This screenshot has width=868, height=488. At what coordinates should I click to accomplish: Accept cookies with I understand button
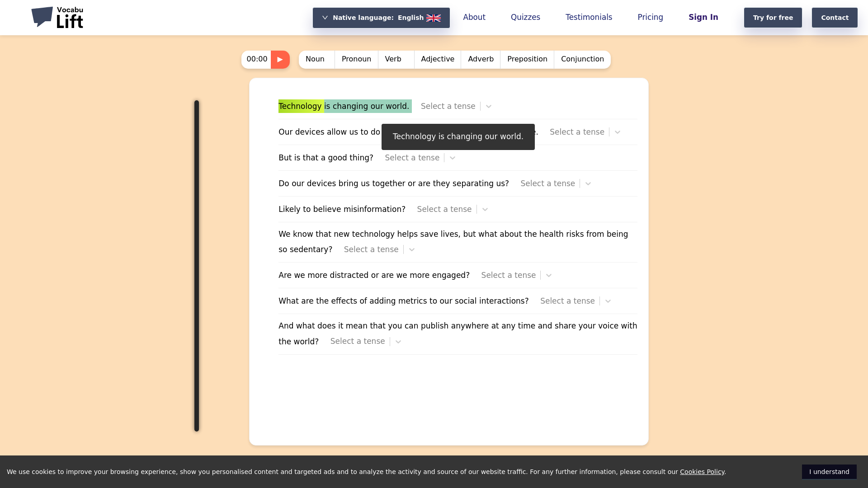pos(829,472)
